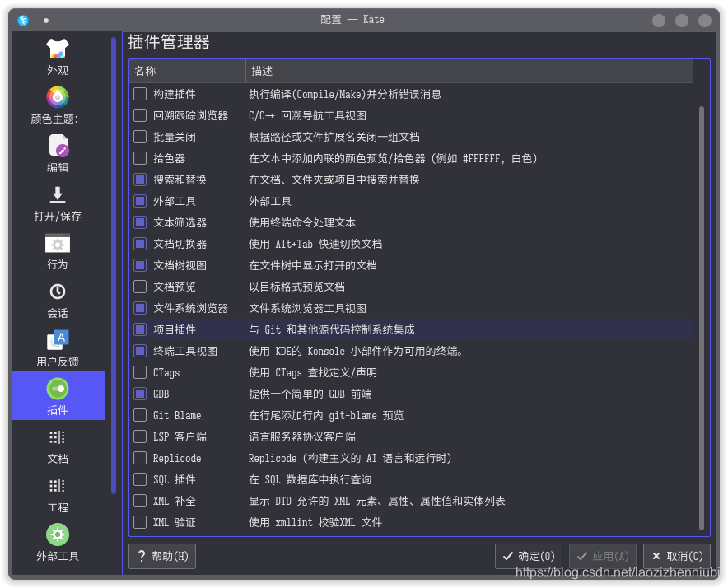Enable the 构建插件 checkbox
The image size is (728, 588).
(x=140, y=94)
